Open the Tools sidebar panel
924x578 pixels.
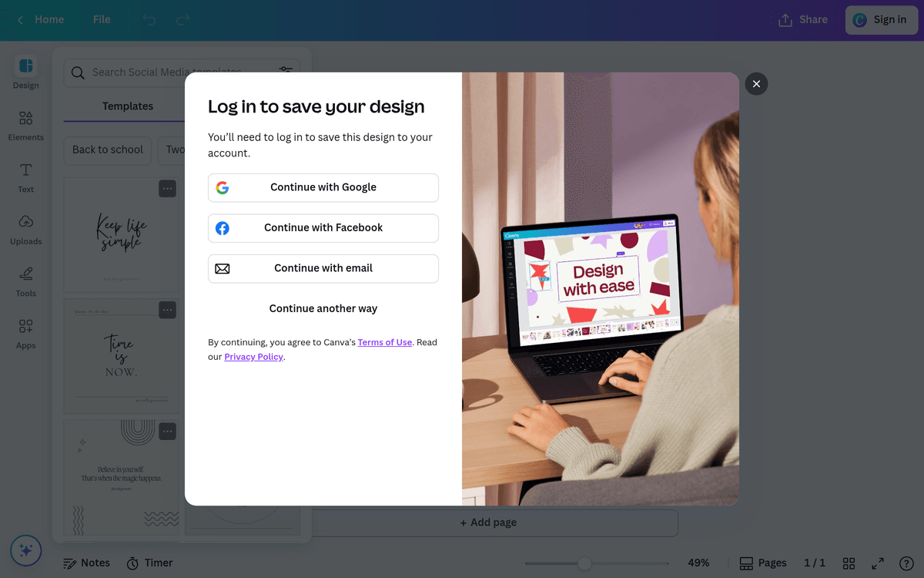point(25,281)
